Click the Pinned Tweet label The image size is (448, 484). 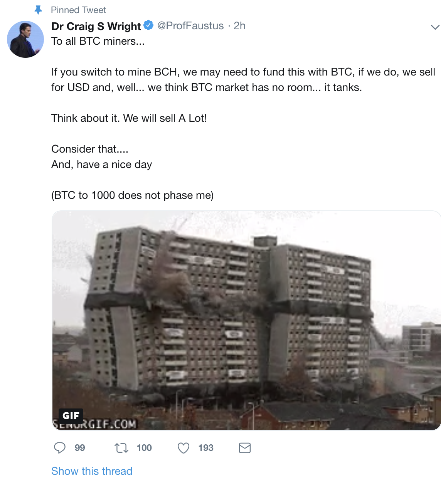pyautogui.click(x=78, y=10)
